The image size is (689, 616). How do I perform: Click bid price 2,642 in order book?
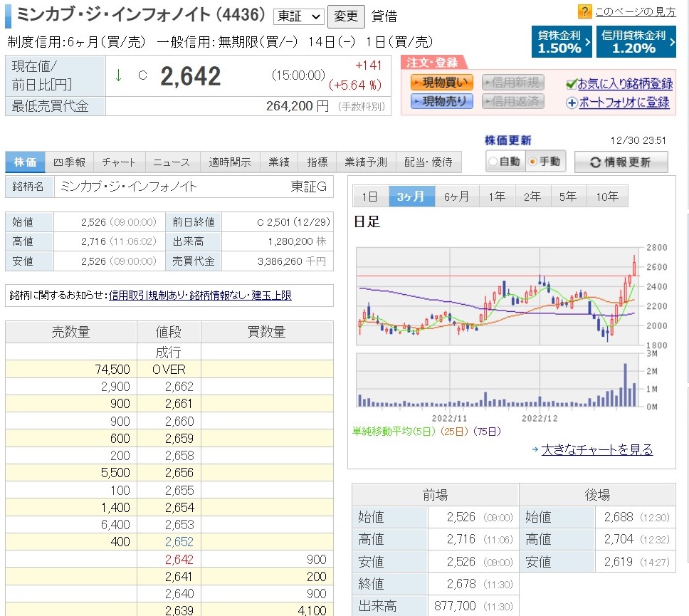(179, 559)
